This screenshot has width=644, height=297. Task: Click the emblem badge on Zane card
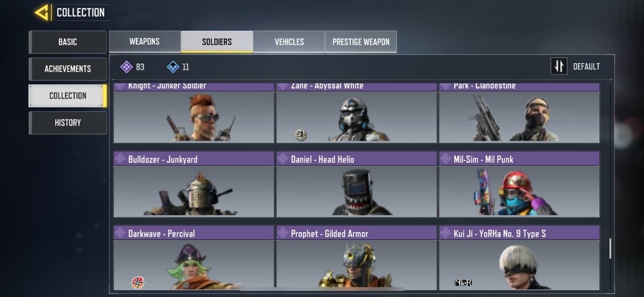point(300,135)
